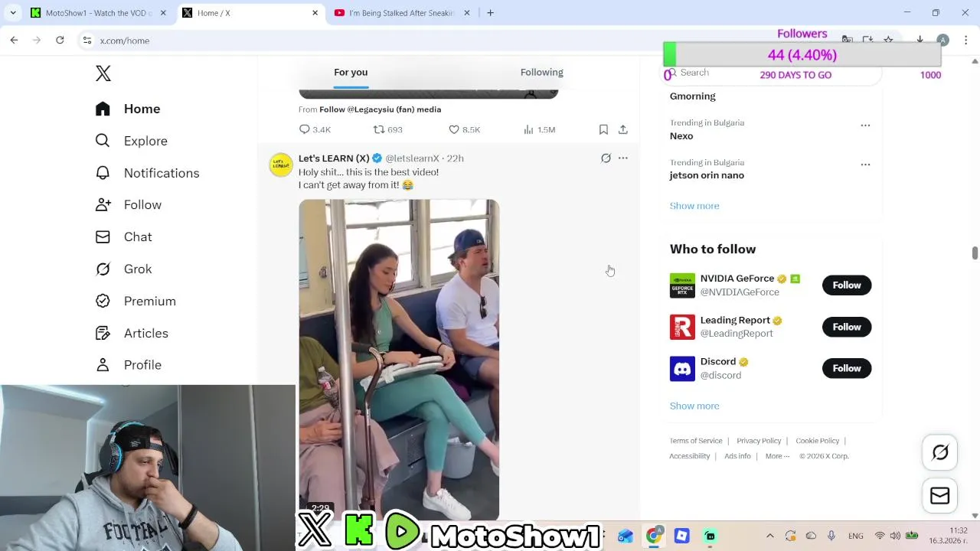The width and height of the screenshot is (980, 551).
Task: Open the Leading Report profile avatar
Action: (682, 327)
